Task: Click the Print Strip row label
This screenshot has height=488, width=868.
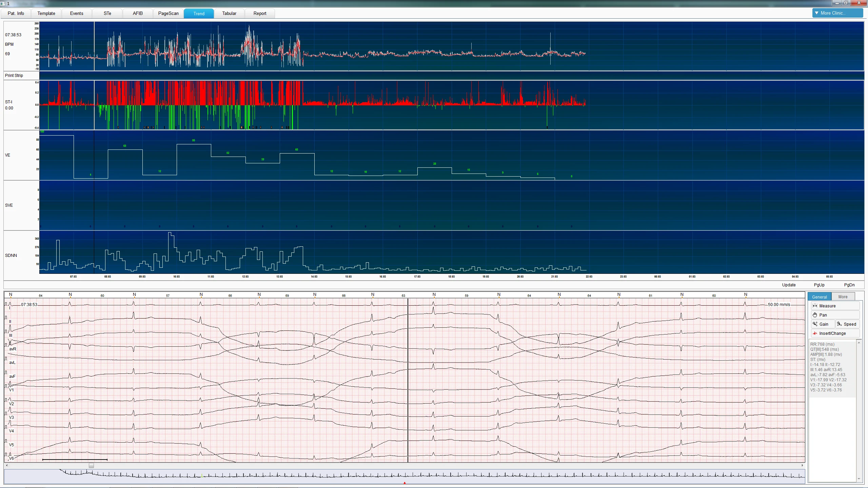Action: click(14, 75)
